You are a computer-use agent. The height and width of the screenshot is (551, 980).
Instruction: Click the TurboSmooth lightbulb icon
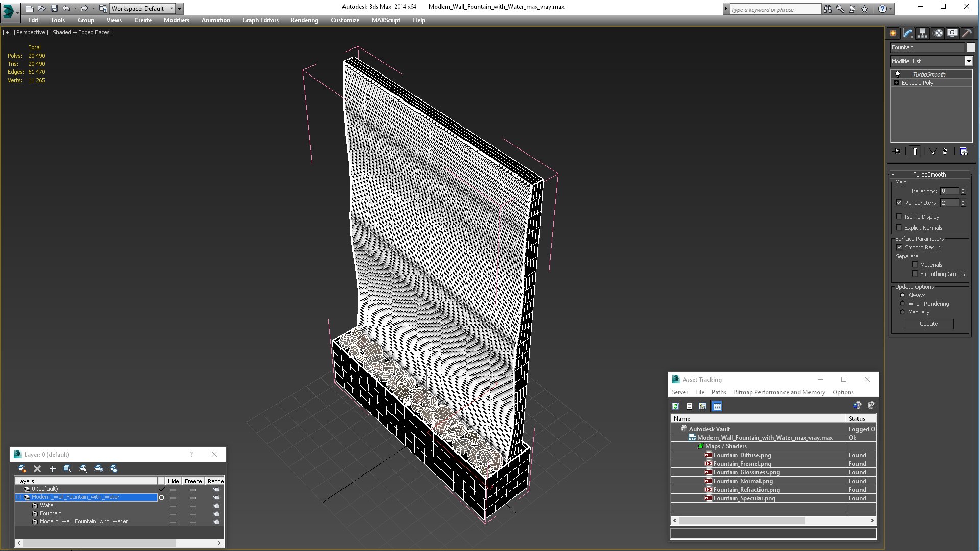898,74
